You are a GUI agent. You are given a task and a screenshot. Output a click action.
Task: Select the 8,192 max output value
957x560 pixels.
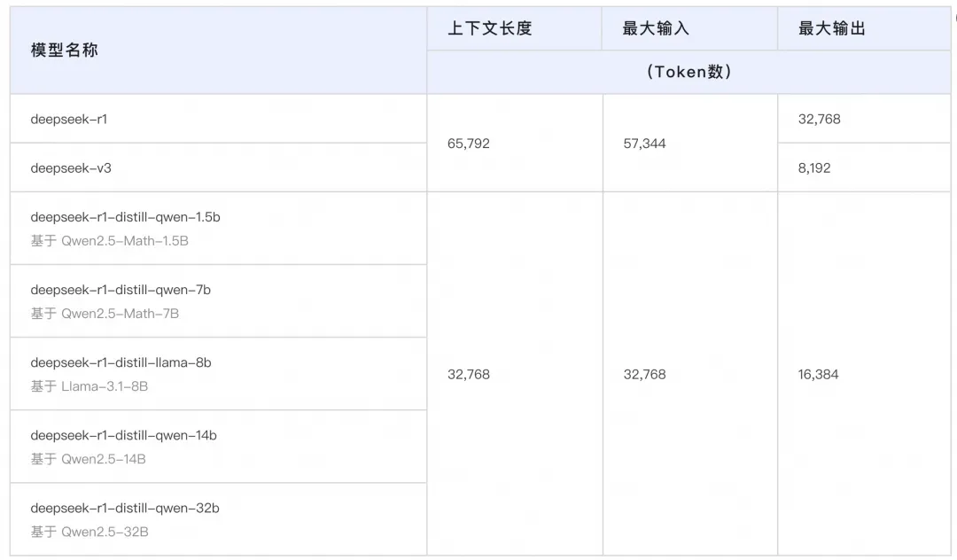click(814, 167)
